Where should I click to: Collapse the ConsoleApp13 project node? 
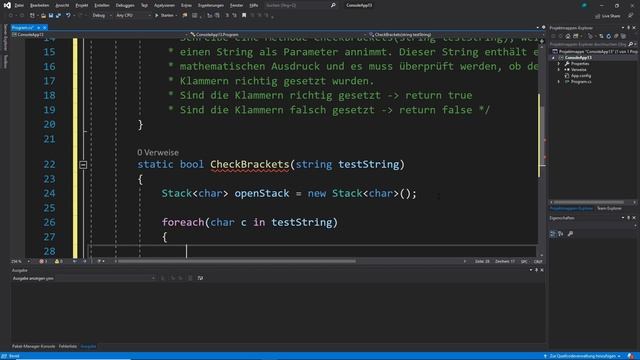click(x=553, y=58)
